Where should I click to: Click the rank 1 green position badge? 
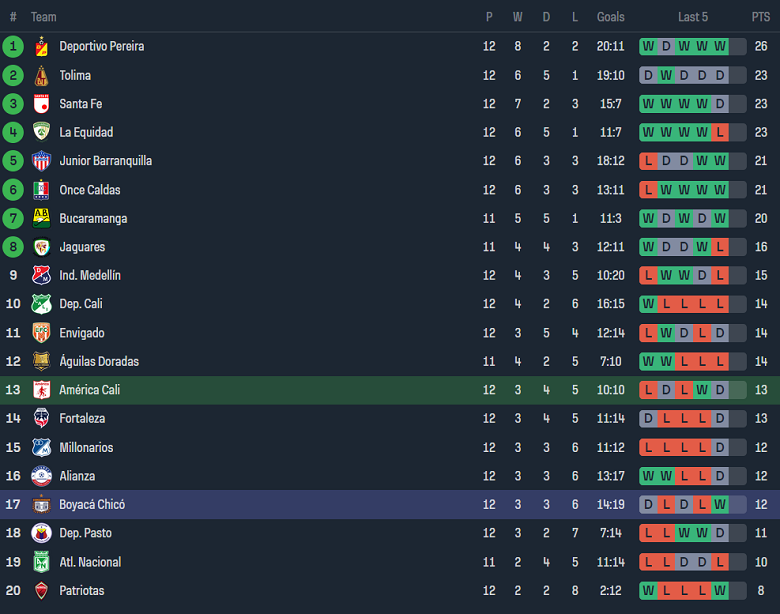13,47
